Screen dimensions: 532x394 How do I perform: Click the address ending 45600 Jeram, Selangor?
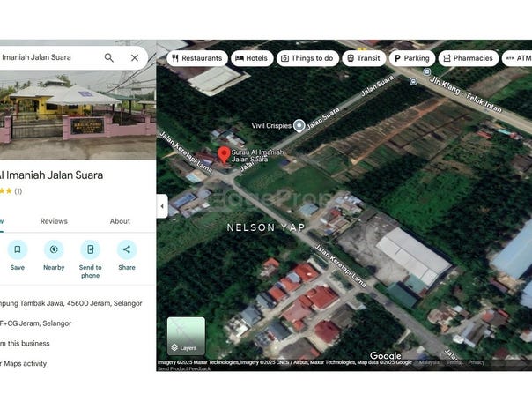71,303
